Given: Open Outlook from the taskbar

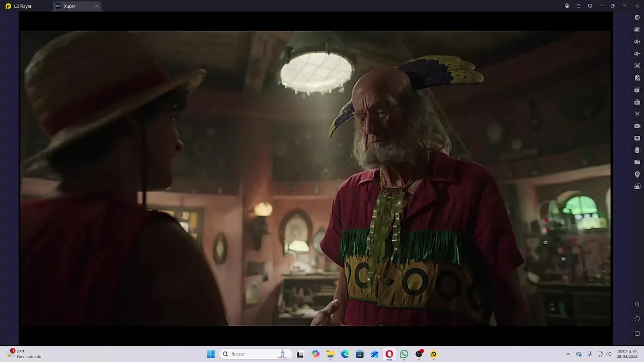Looking at the screenshot, I should (x=374, y=354).
